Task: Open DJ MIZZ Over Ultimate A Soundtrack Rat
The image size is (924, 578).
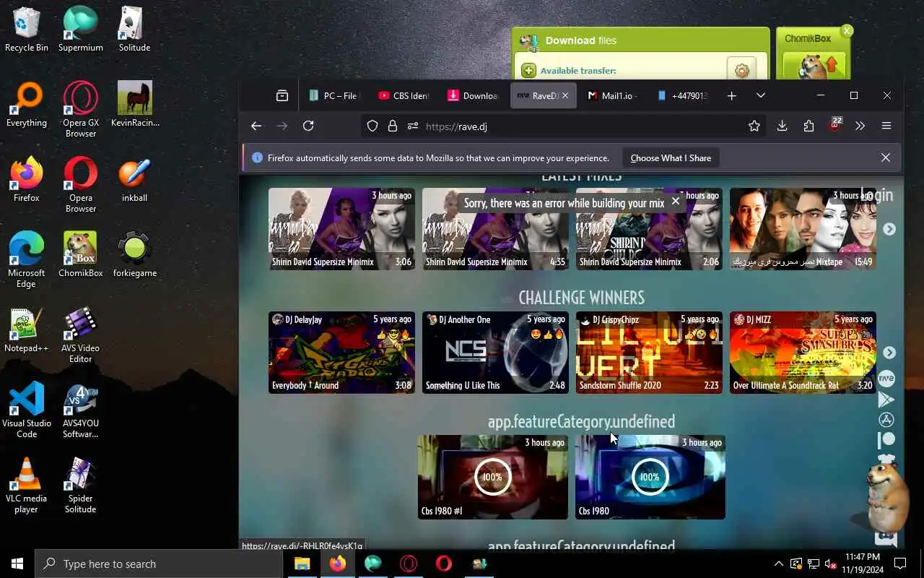Action: click(803, 353)
